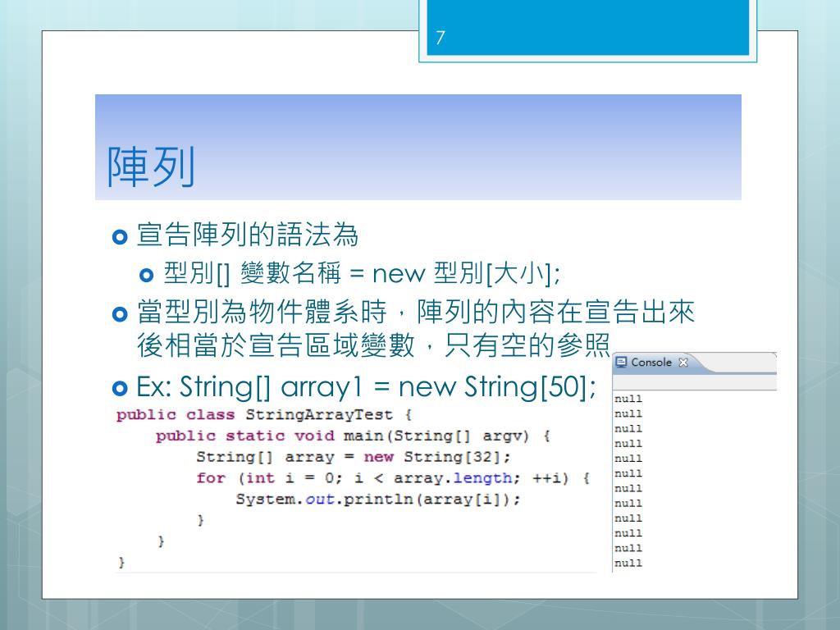Viewport: 840px width, 630px height.
Task: Click the System.out.println(array[i]) line
Action: (x=378, y=500)
